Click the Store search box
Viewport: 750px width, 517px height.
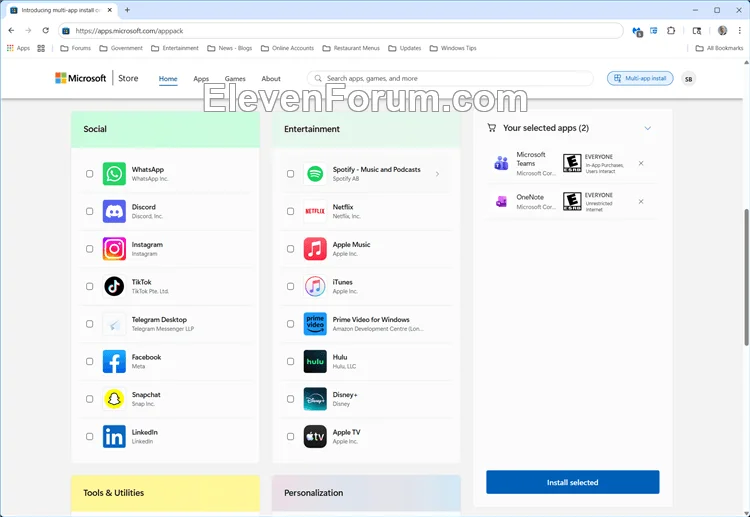450,78
